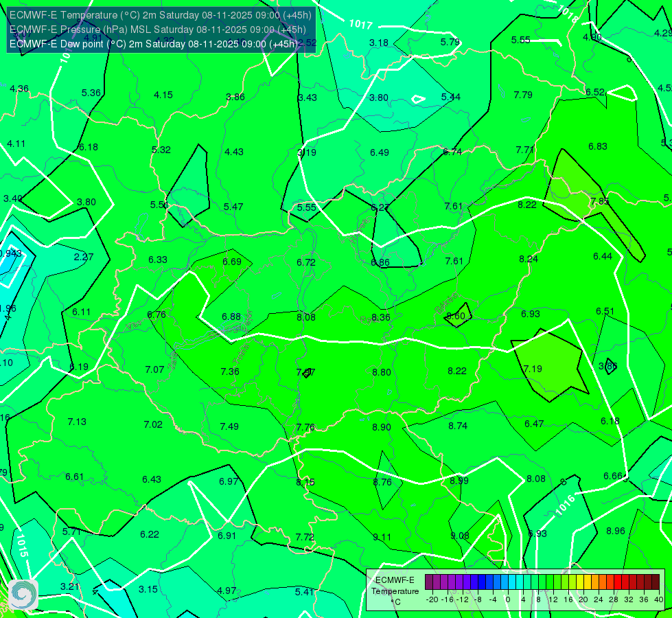Click the 6.72 temperature value
672x618 pixels.
[306, 262]
